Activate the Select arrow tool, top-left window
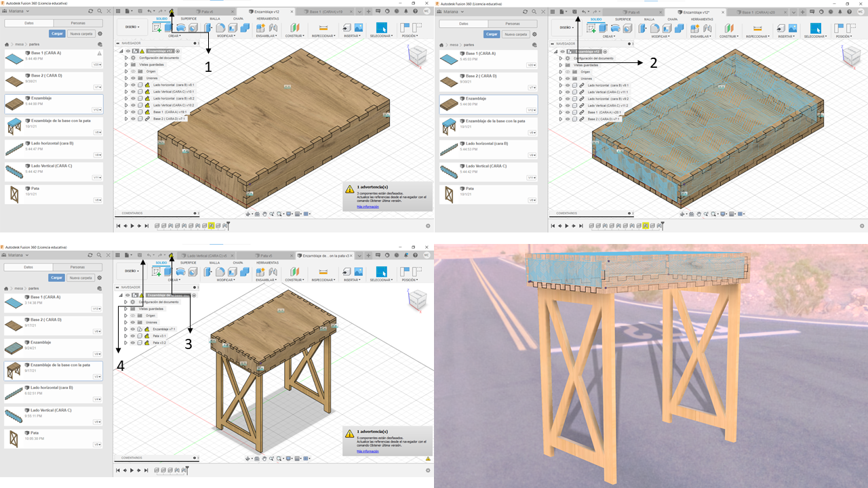The image size is (868, 488). click(381, 28)
